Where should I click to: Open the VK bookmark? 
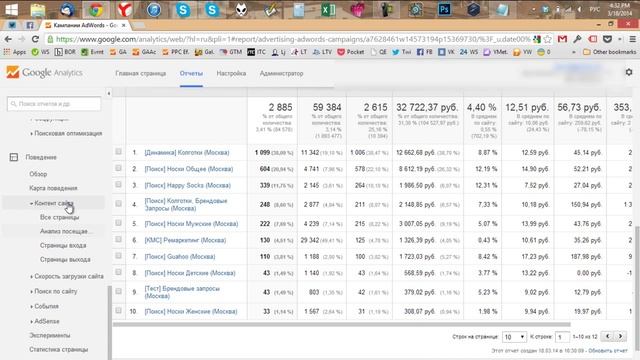[x=447, y=52]
